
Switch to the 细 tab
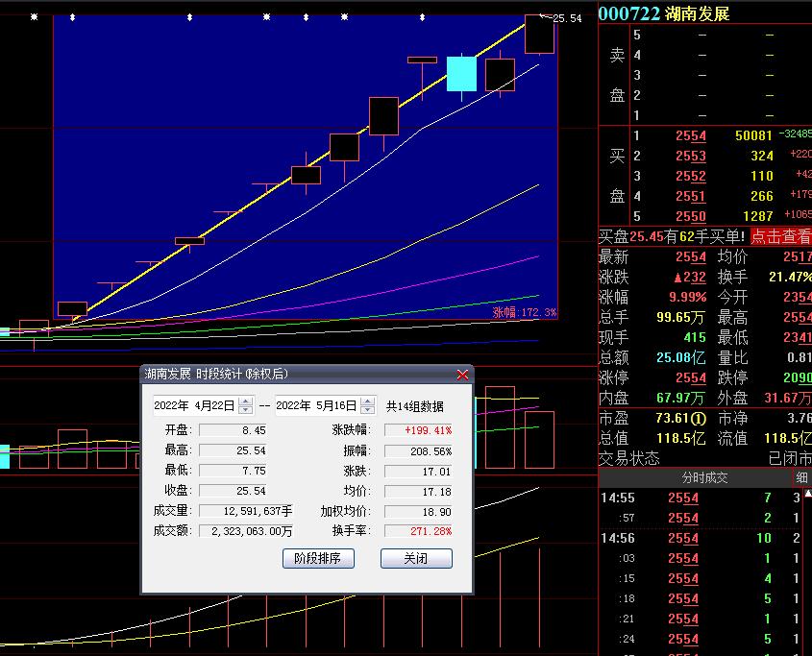click(801, 477)
